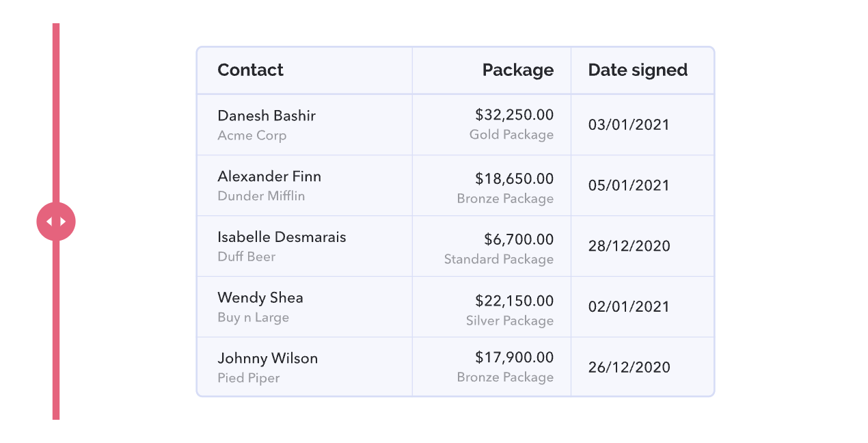Viewport: 868px width, 443px height.
Task: Click the Isabelle Desmarais contact name
Action: 282,237
